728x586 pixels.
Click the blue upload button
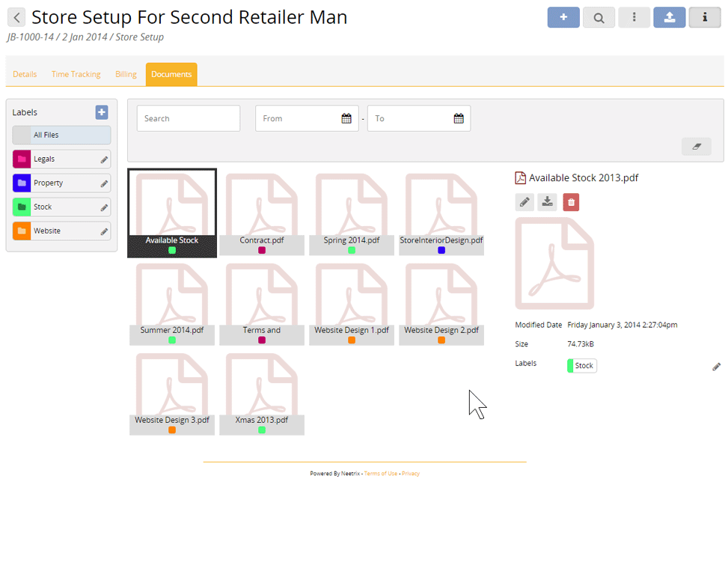669,18
